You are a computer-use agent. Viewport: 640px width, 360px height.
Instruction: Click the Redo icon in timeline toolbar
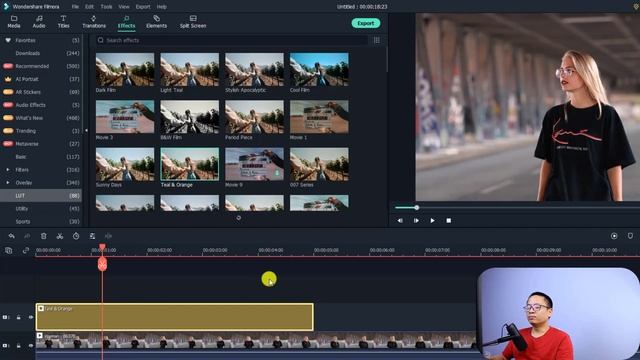27,236
